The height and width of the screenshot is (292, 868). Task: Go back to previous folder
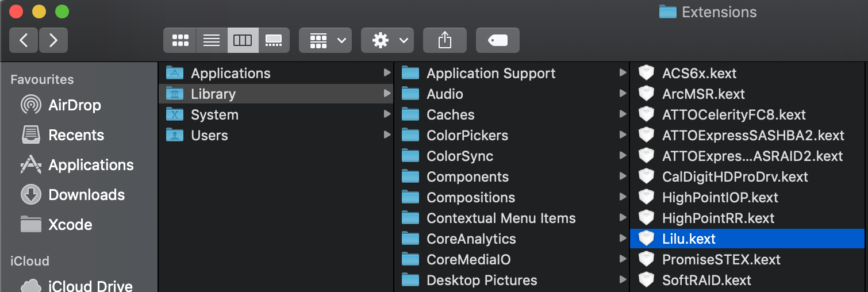(x=24, y=40)
